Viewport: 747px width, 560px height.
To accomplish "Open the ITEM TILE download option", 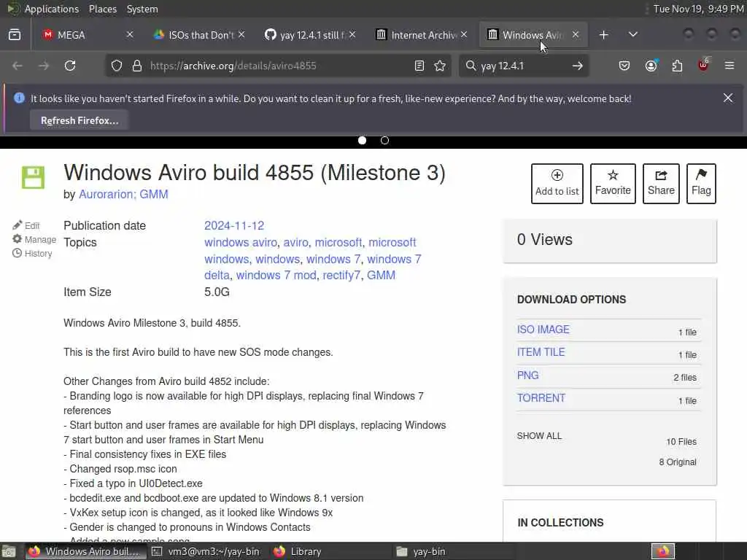I will coord(541,352).
